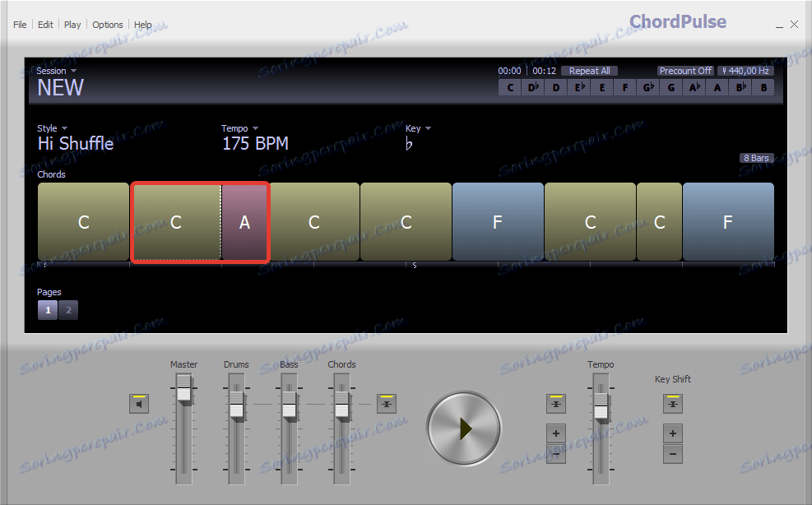Click the 440,00 Hz tuning button

point(745,71)
